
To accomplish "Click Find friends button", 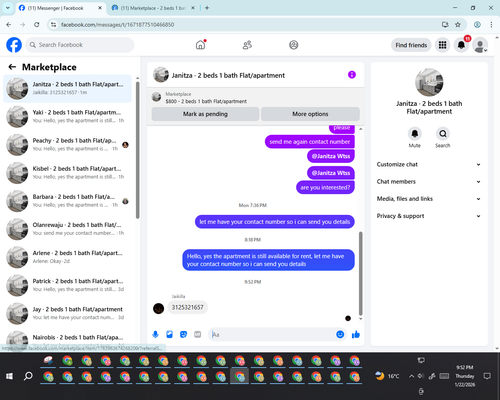I will click(x=411, y=45).
